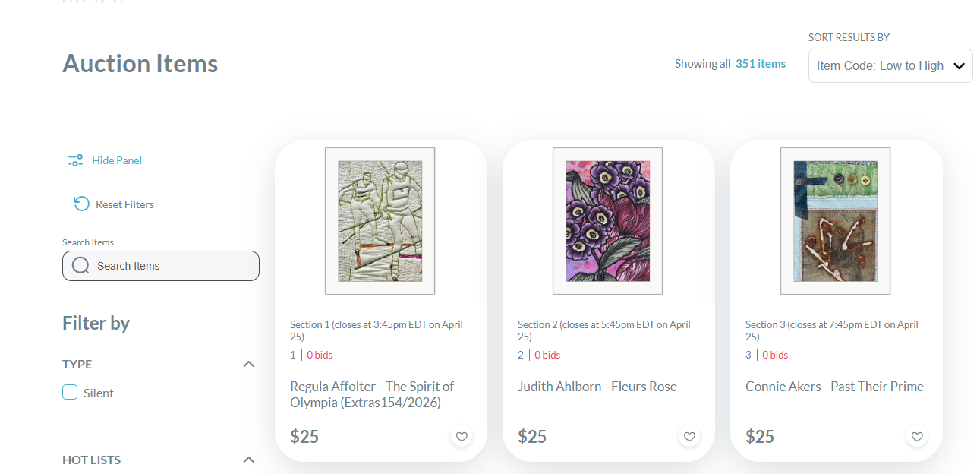
Task: Click the magnifying glass in the search bar
Action: click(x=80, y=265)
